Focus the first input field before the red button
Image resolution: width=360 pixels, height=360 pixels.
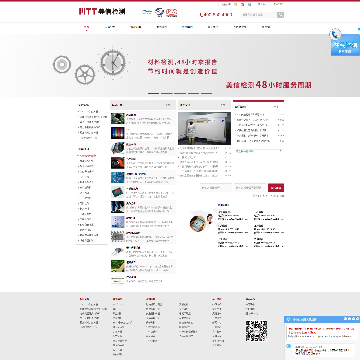216,188
